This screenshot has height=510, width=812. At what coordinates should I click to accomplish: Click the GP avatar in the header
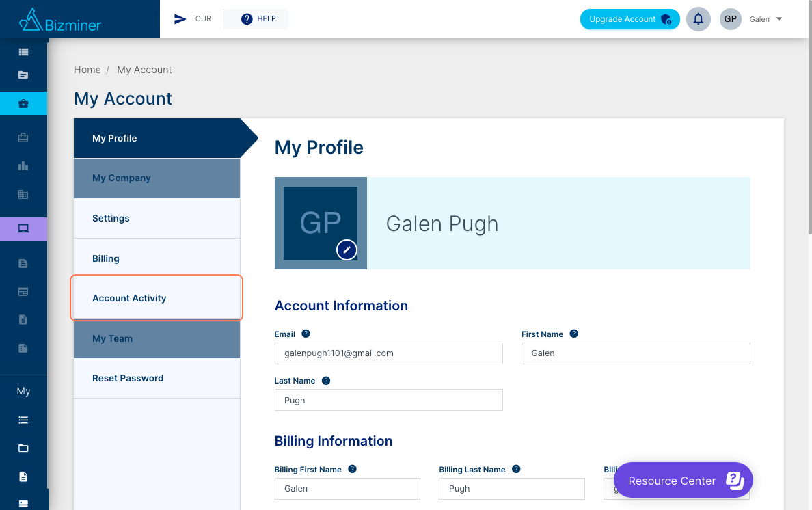coord(730,19)
